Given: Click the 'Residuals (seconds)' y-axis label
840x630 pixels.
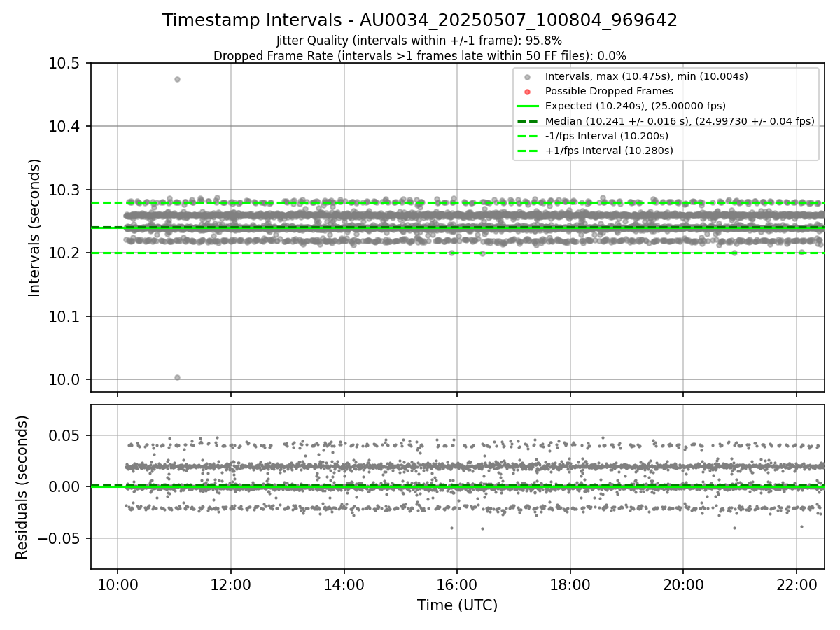Looking at the screenshot, I should pyautogui.click(x=22, y=487).
